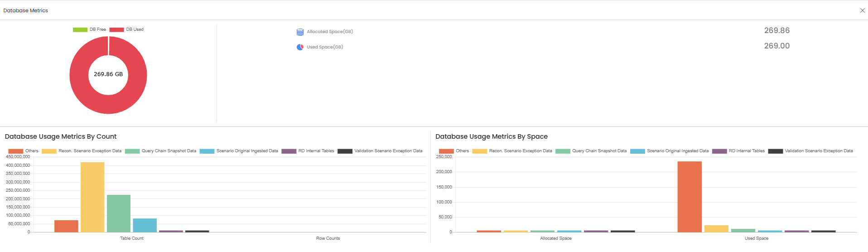The width and height of the screenshot is (868, 252).
Task: Click the Database Metrics panel title
Action: pos(25,10)
